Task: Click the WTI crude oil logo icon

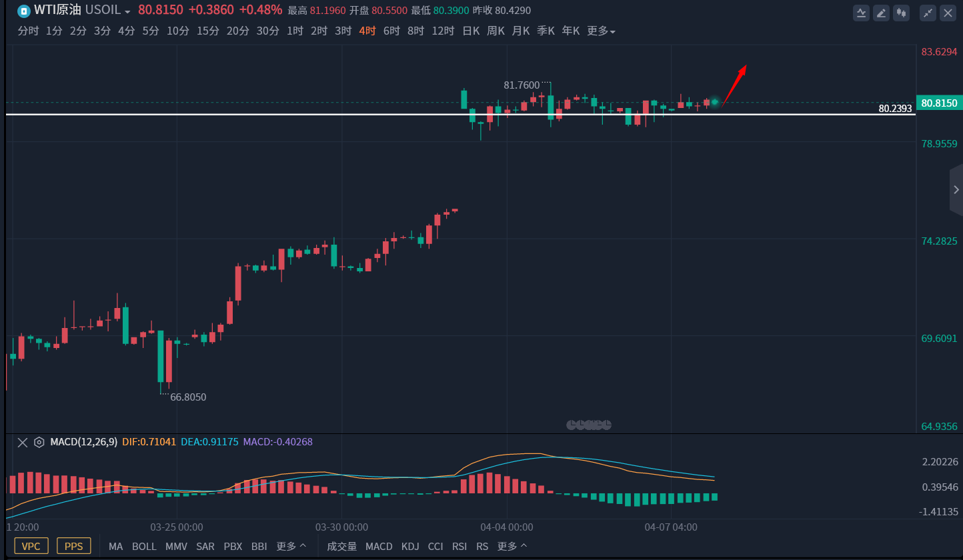Action: coord(23,11)
